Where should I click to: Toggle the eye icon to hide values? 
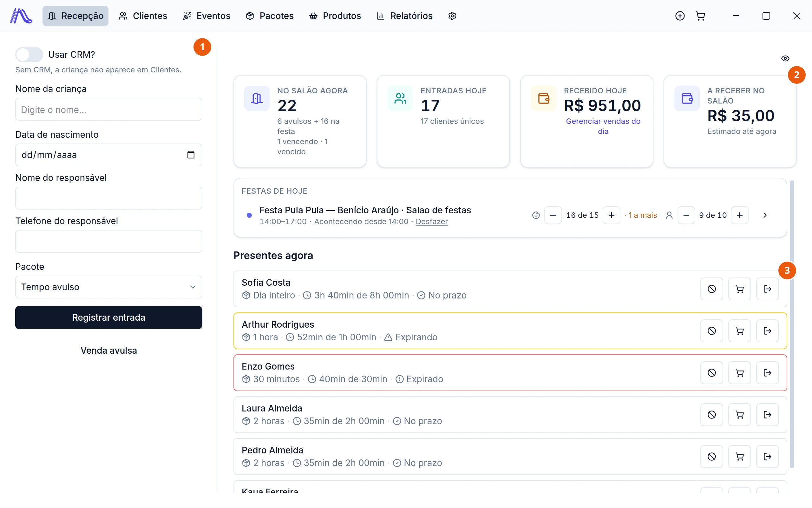(785, 58)
